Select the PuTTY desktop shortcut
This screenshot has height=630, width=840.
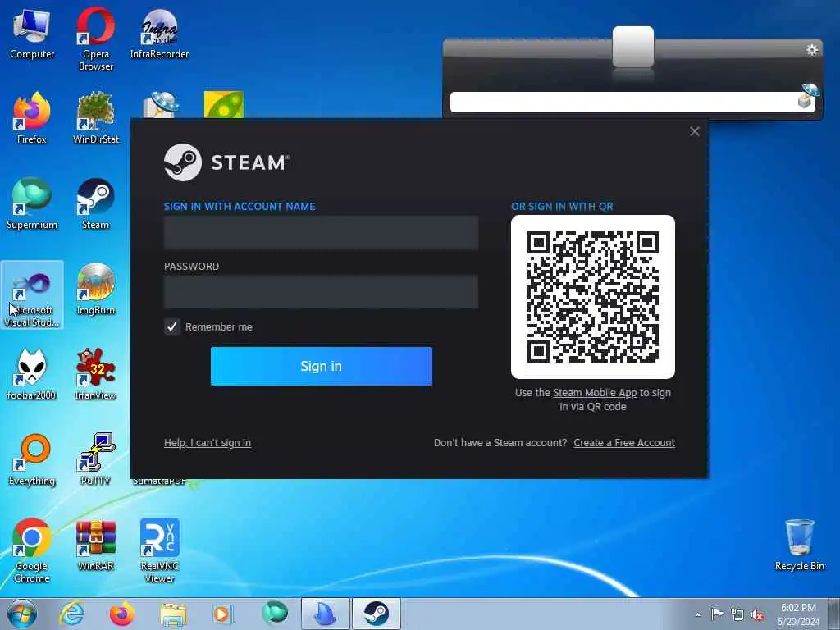(95, 460)
